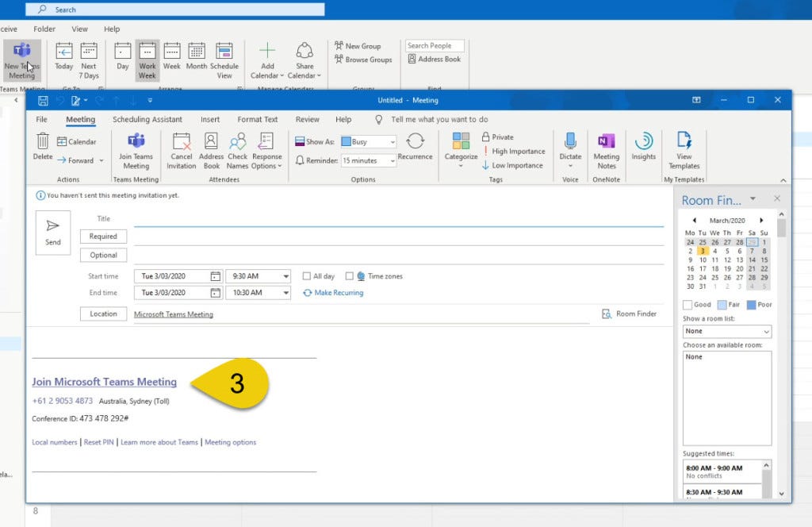Image resolution: width=812 pixels, height=527 pixels.
Task: Open the Address Book in the Find group
Action: (434, 59)
